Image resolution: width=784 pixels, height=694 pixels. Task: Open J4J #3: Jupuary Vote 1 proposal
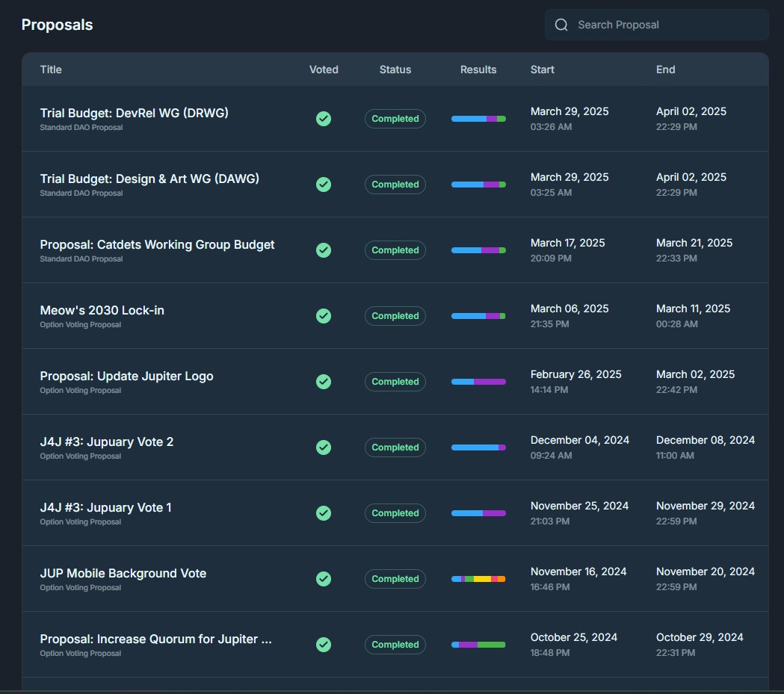(x=105, y=508)
